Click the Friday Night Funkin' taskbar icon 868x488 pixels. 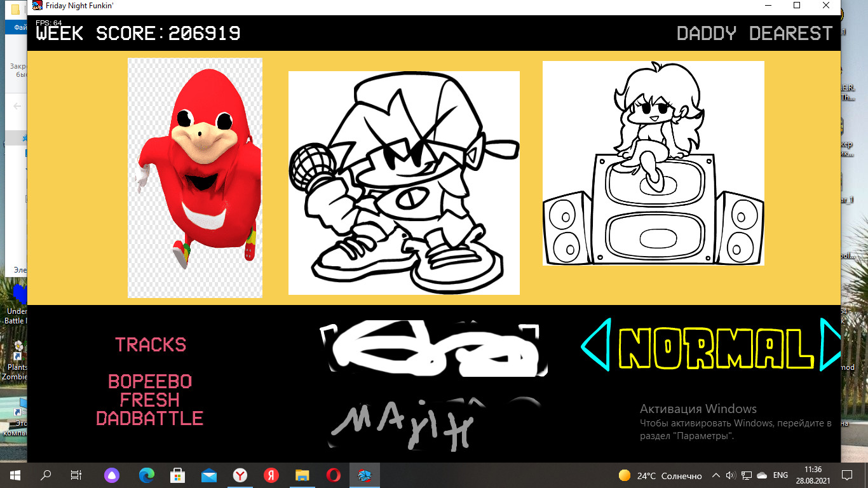tap(365, 475)
